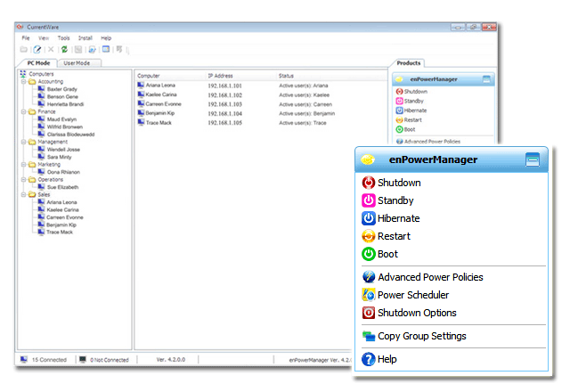
Task: Click the yellow enPowerManager logo in the enlarged header
Action: [368, 159]
